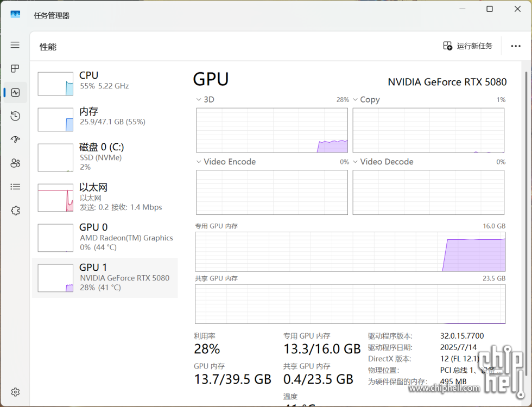The width and height of the screenshot is (532, 407).
Task: Click driver date 2025/7/14
Action: (x=458, y=347)
